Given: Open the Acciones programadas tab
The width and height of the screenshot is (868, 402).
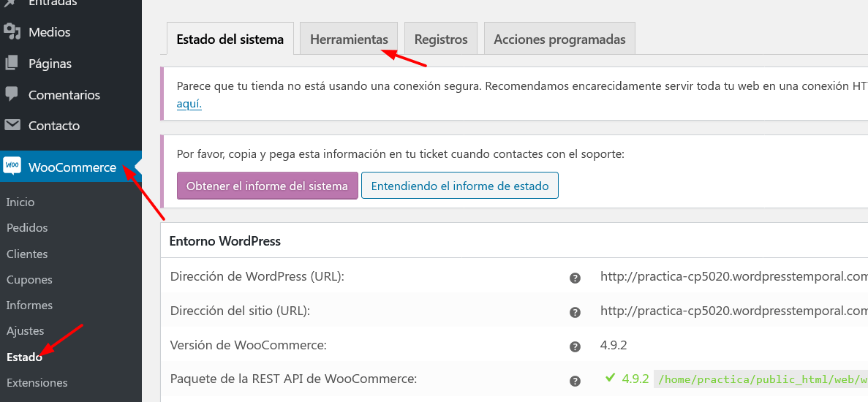Looking at the screenshot, I should coord(559,39).
